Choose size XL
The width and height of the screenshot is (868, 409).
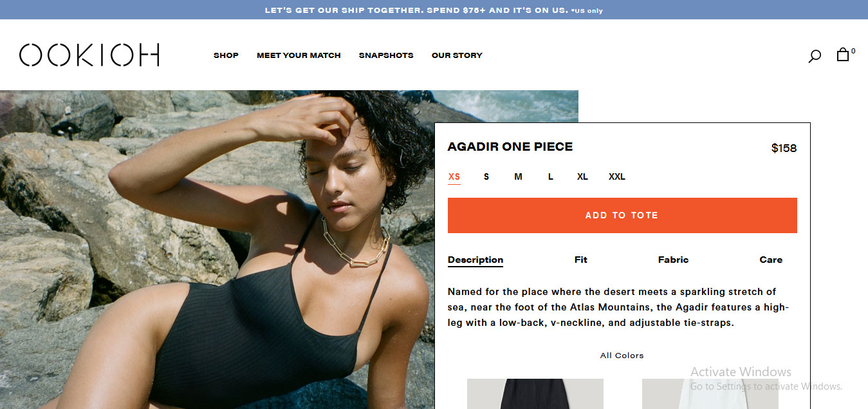coord(582,176)
